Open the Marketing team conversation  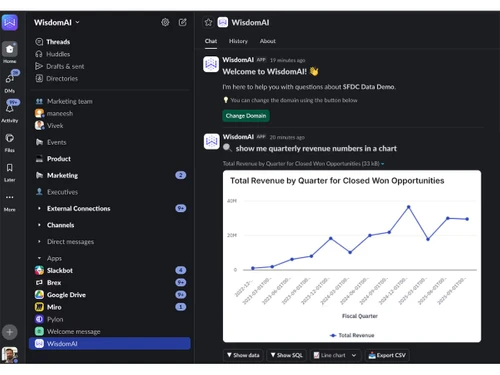(110, 101)
